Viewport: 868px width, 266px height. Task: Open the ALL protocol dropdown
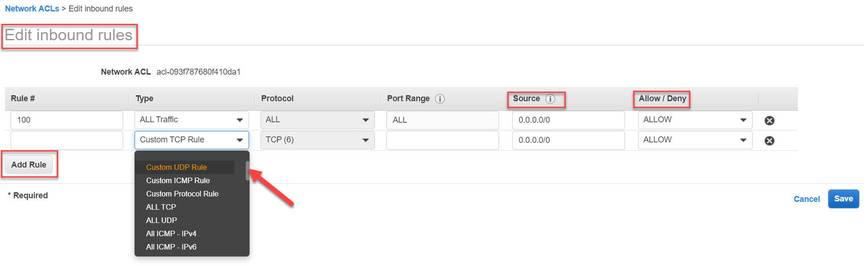click(317, 120)
